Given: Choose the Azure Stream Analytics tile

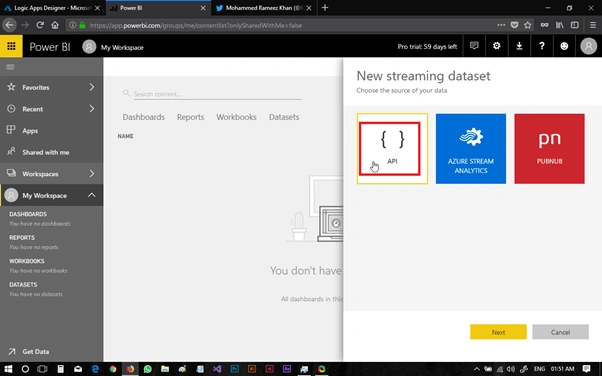Looking at the screenshot, I should pyautogui.click(x=471, y=149).
